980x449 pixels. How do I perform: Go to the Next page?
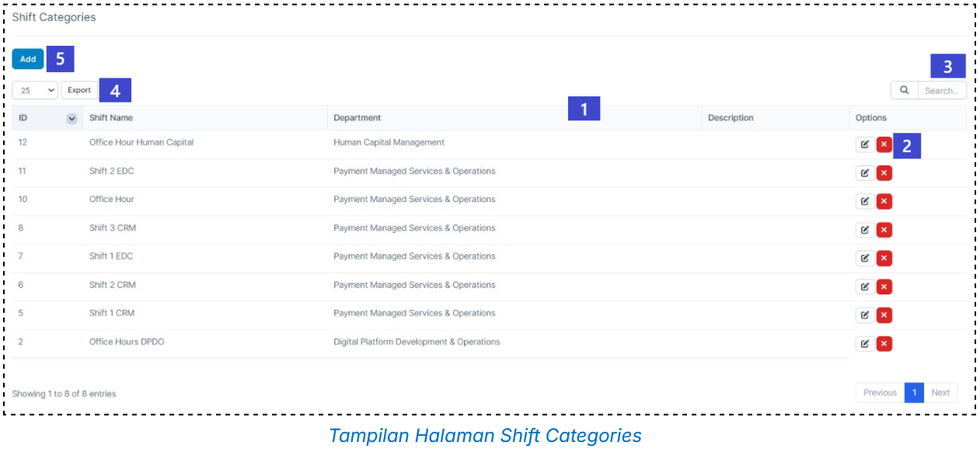pos(940,393)
